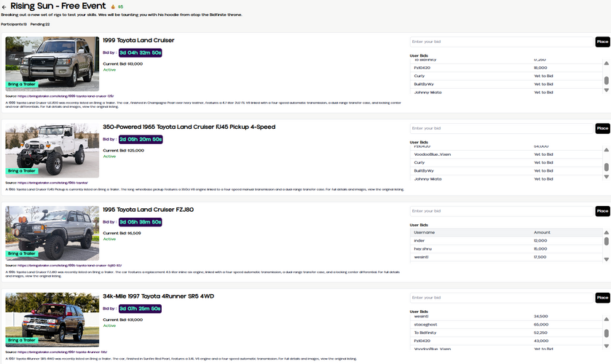Click up arrow on FJ45 Pickup bids list
The height and width of the screenshot is (364, 611).
click(607, 150)
